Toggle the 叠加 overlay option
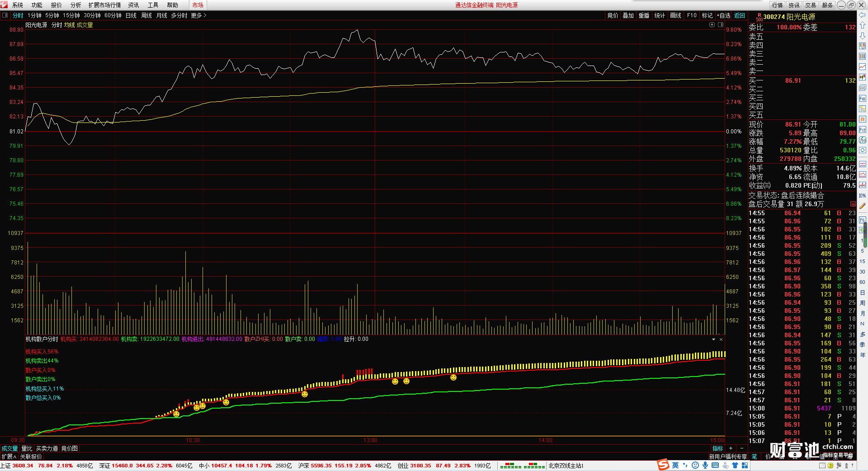 coord(628,15)
